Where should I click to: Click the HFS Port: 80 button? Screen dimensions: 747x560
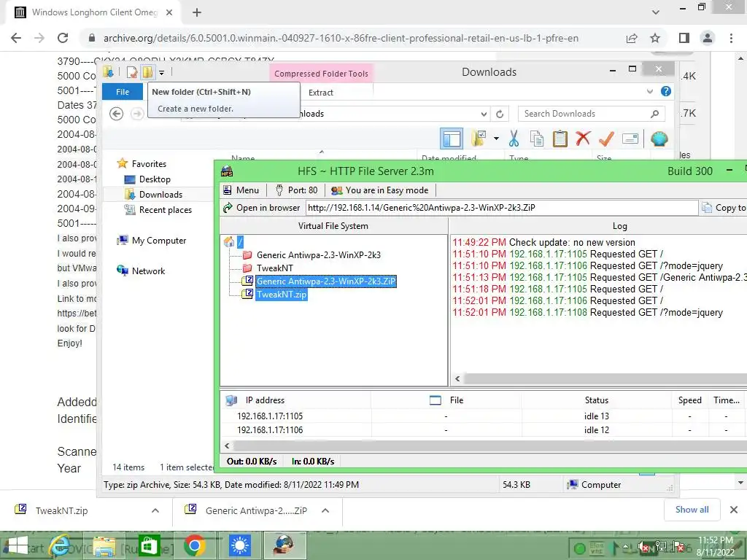[x=296, y=190]
